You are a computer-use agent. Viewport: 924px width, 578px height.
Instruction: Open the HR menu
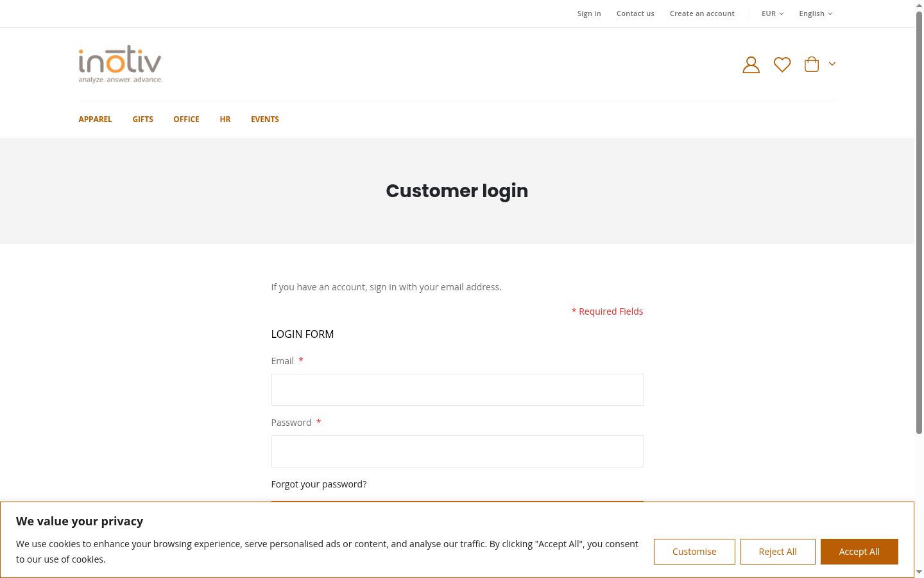click(x=225, y=119)
